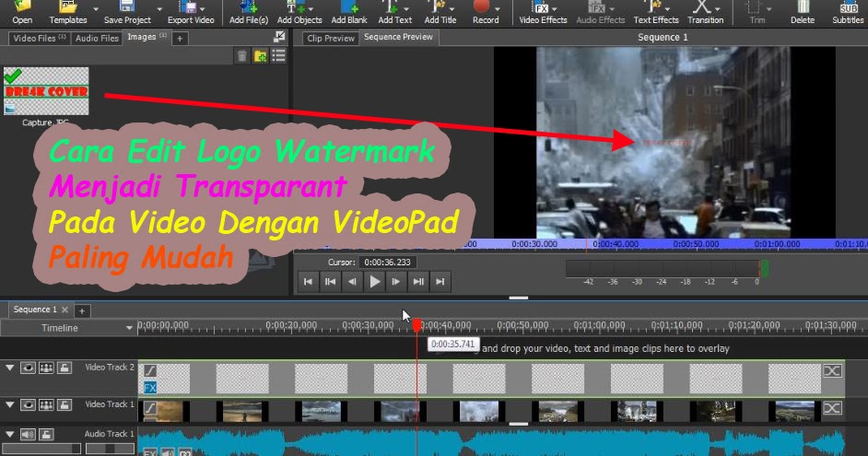Open the Save Project dropdown arrow
The height and width of the screenshot is (456, 868).
tap(159, 9)
